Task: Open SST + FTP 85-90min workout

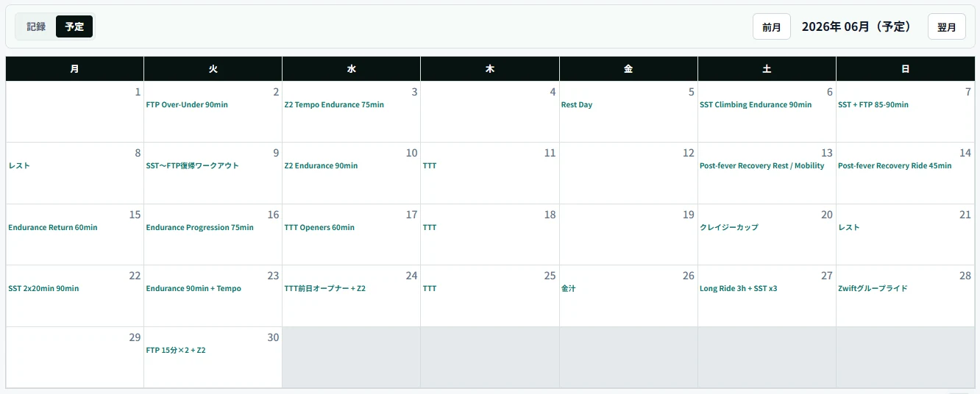Action: click(x=873, y=104)
